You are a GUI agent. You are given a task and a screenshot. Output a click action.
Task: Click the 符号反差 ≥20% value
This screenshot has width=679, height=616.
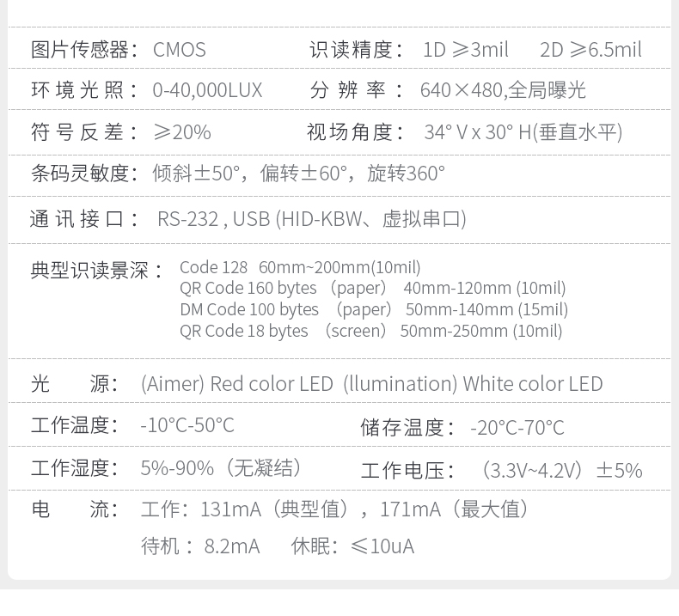tap(182, 132)
